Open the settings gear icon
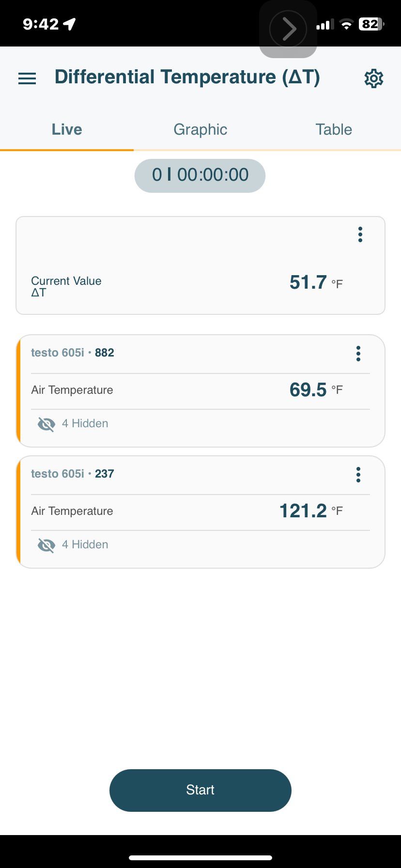 (x=373, y=78)
